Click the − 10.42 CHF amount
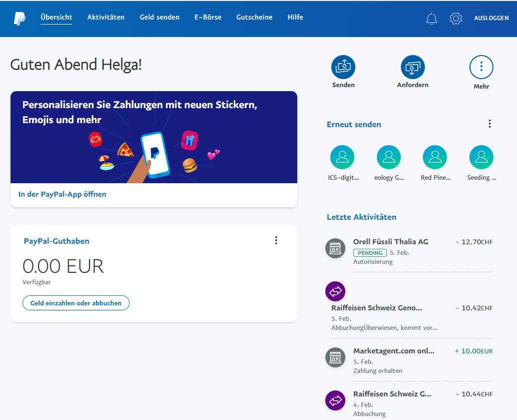Image resolution: width=517 pixels, height=420 pixels. tap(474, 308)
